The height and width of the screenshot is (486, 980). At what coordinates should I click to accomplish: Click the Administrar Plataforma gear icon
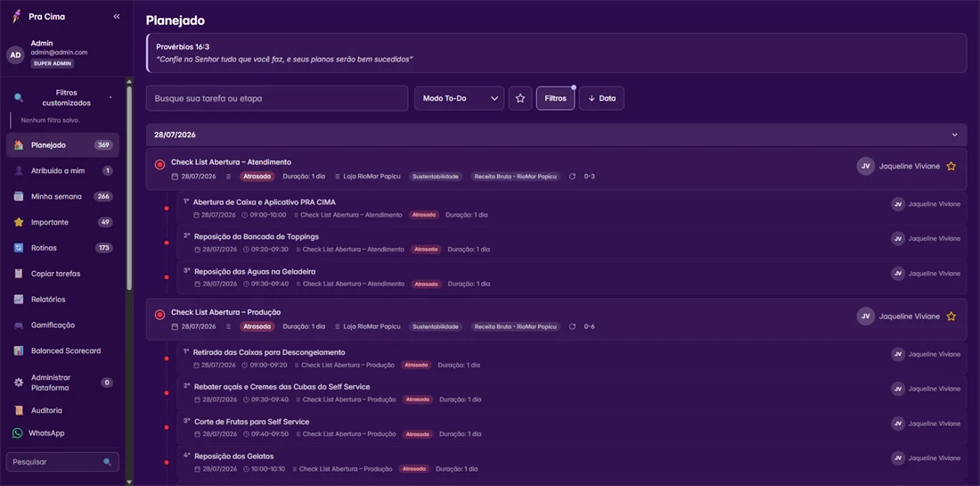point(19,383)
